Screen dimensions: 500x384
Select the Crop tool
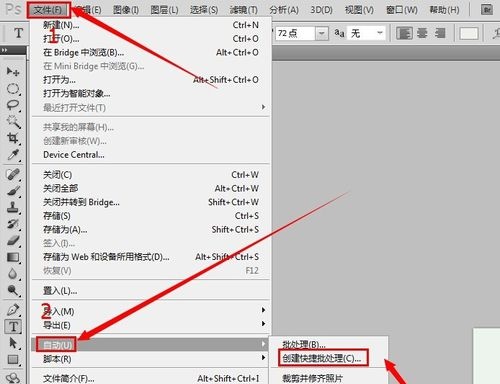13,138
